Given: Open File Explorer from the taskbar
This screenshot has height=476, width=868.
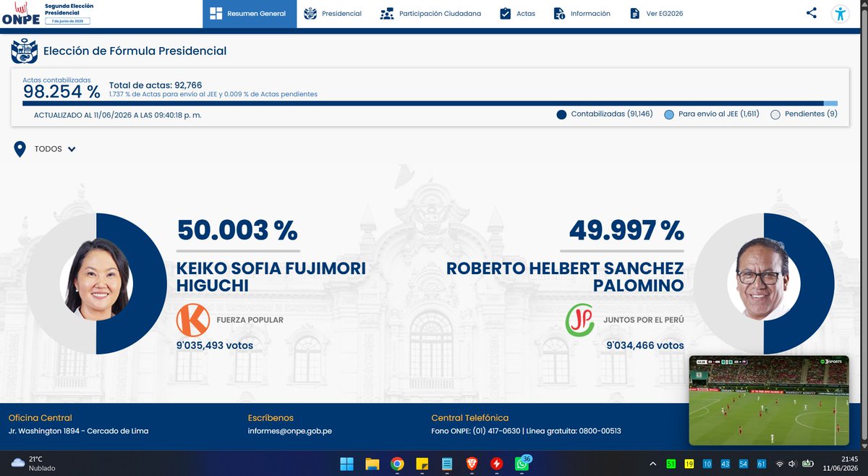Looking at the screenshot, I should coord(373,464).
